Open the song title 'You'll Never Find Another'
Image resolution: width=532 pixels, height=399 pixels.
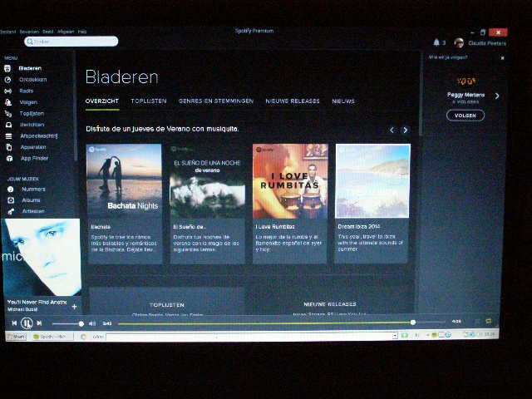[37, 302]
